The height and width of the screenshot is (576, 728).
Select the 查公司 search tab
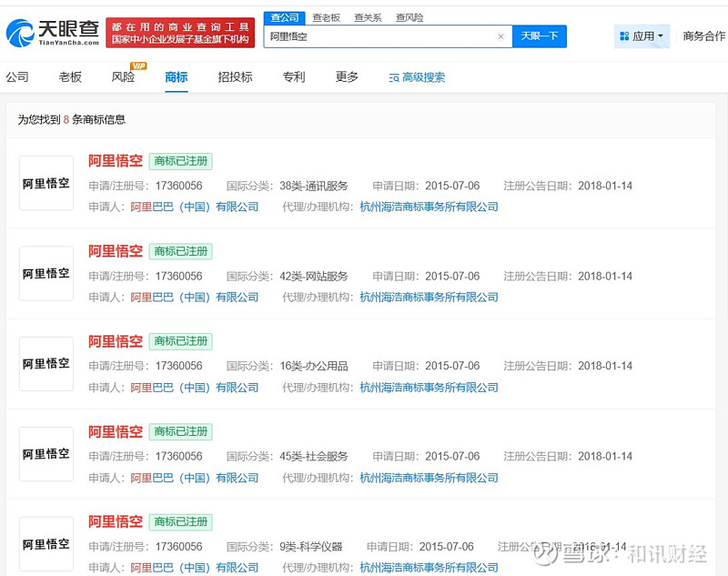click(284, 17)
